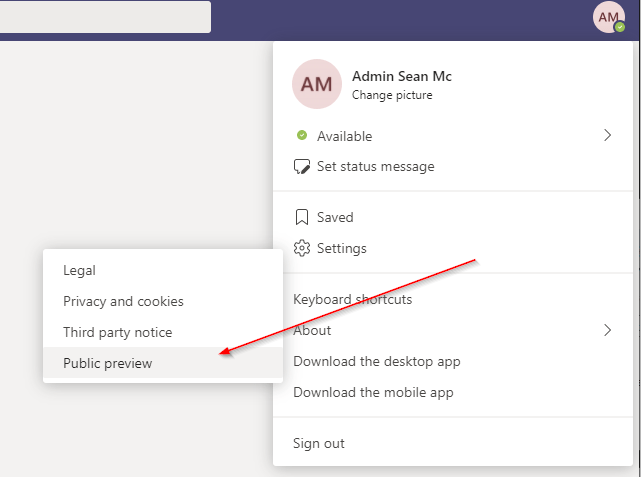Click the Admin Sean Mc account name

[402, 76]
